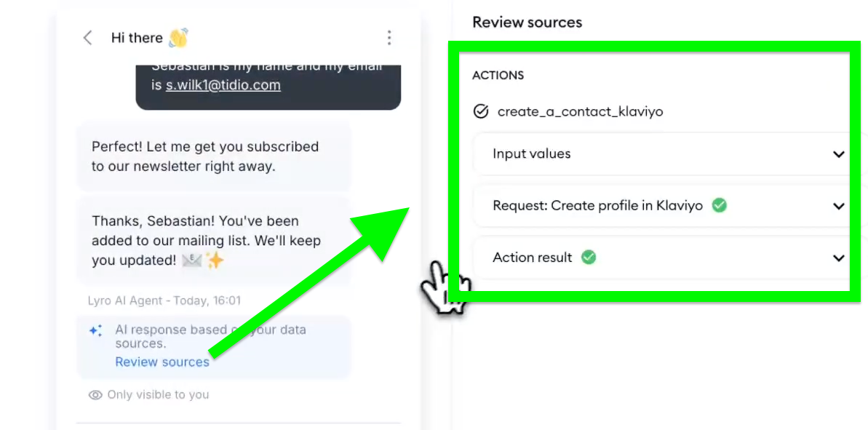This screenshot has height=430, width=868.
Task: Click the envelope emoji in Sebastian's confirmation message
Action: [191, 260]
